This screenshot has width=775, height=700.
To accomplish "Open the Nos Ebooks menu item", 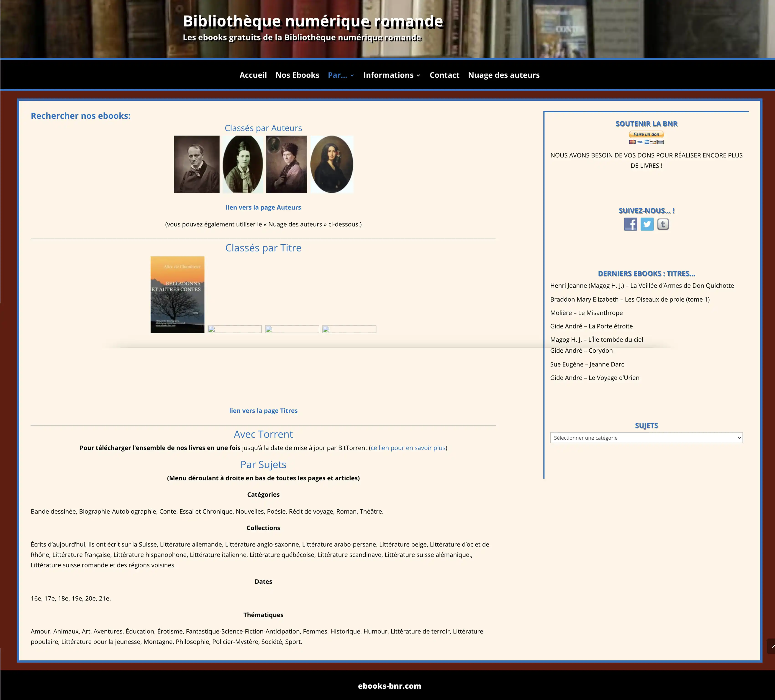I will point(297,75).
